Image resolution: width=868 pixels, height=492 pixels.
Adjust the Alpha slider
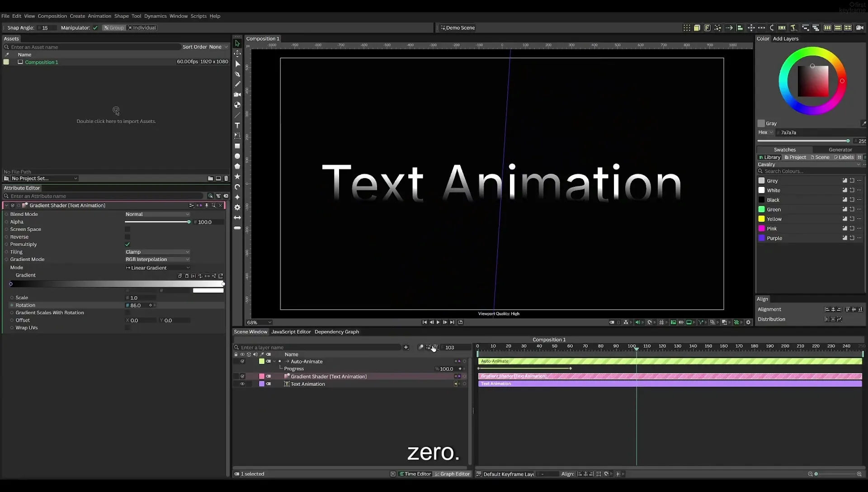(x=157, y=222)
